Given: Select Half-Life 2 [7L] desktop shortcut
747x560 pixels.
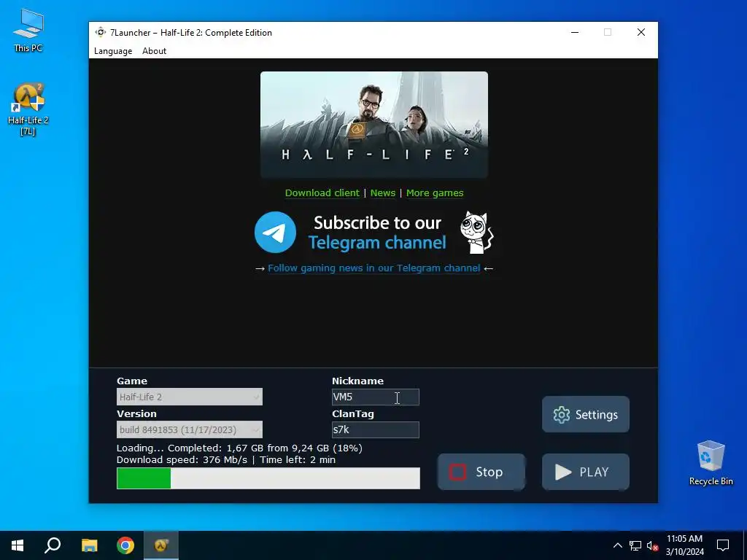Looking at the screenshot, I should 28,109.
